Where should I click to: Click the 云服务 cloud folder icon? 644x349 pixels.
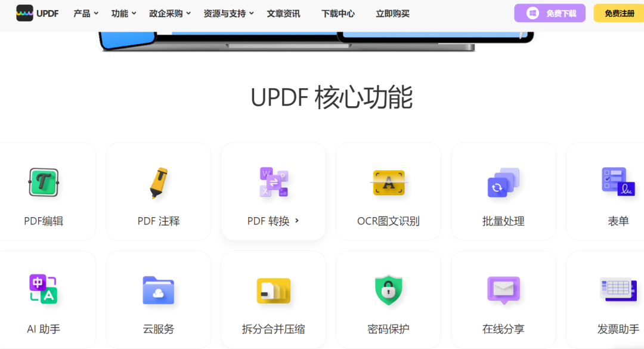click(x=159, y=290)
